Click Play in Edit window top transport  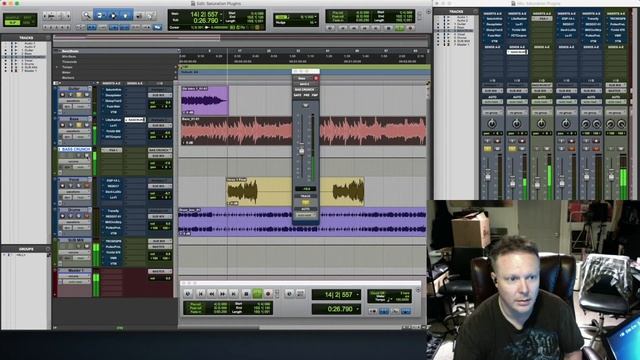pos(400,28)
